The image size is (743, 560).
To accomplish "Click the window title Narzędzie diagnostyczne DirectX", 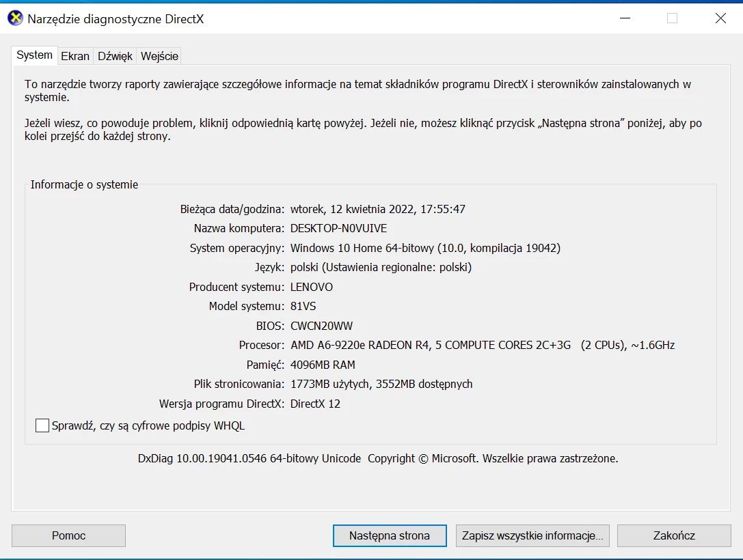I will coord(116,19).
